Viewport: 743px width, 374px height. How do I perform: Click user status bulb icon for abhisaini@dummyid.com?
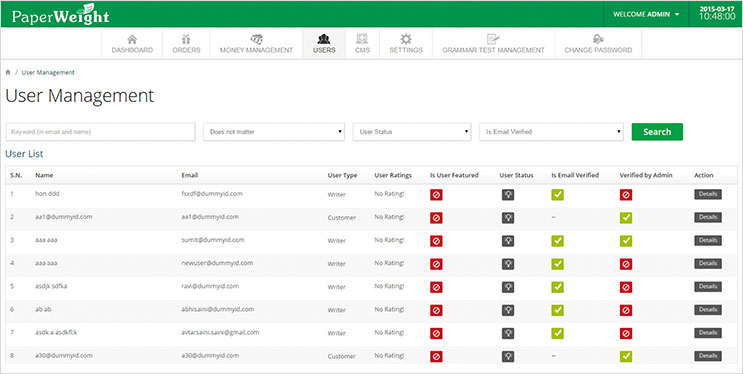tap(508, 310)
